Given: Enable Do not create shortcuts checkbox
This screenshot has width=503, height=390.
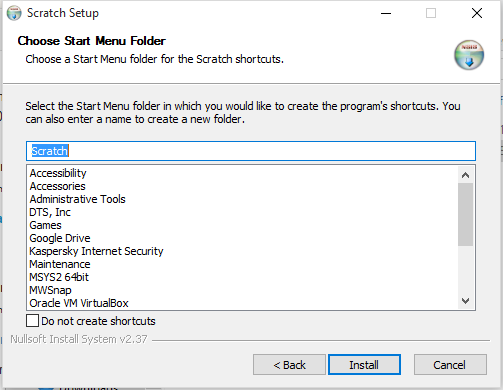Looking at the screenshot, I should pyautogui.click(x=32, y=321).
